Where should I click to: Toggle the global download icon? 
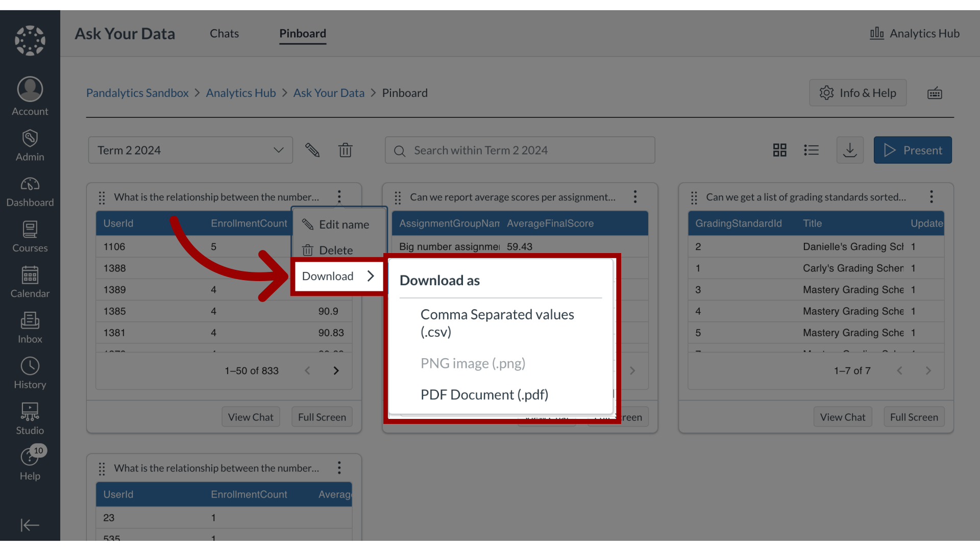[850, 149]
